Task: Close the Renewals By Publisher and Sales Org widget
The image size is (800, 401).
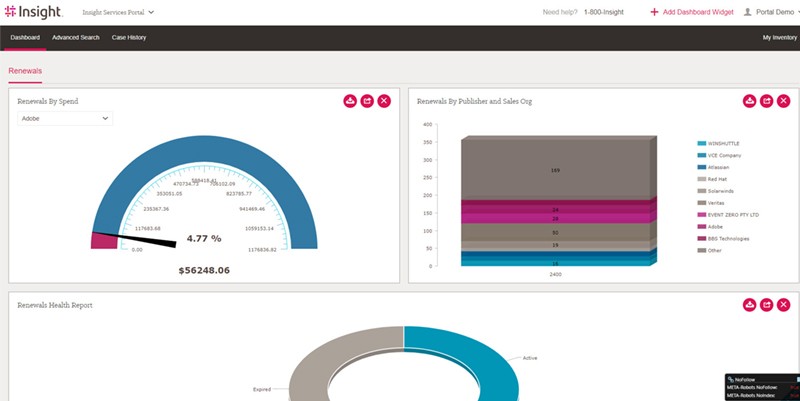Action: click(x=784, y=101)
